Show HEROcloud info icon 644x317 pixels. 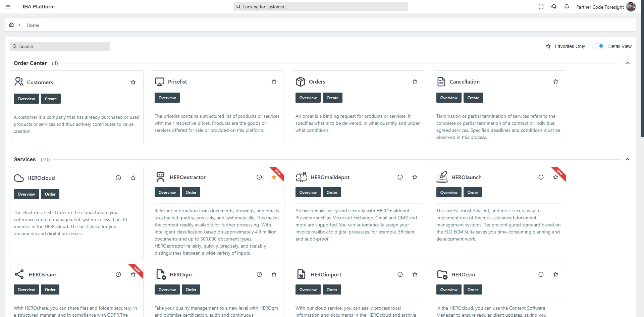click(118, 178)
